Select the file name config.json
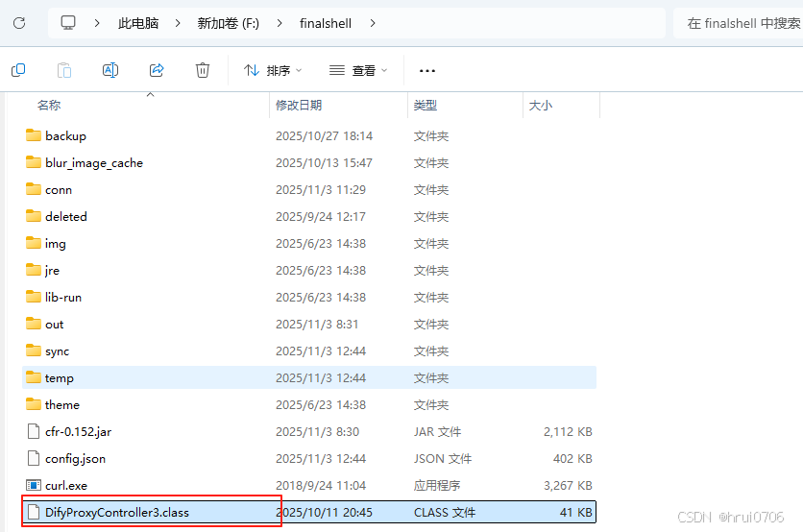This screenshot has width=803, height=532. point(75,459)
